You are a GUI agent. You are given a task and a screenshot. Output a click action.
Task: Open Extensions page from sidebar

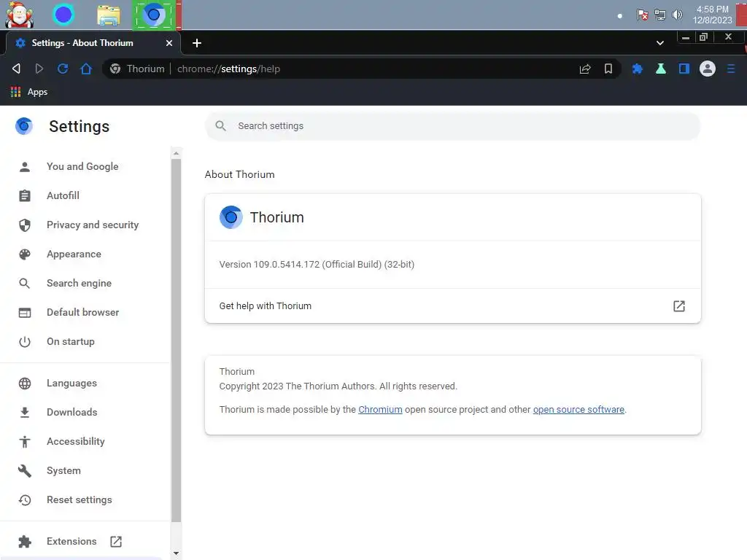pyautogui.click(x=71, y=542)
